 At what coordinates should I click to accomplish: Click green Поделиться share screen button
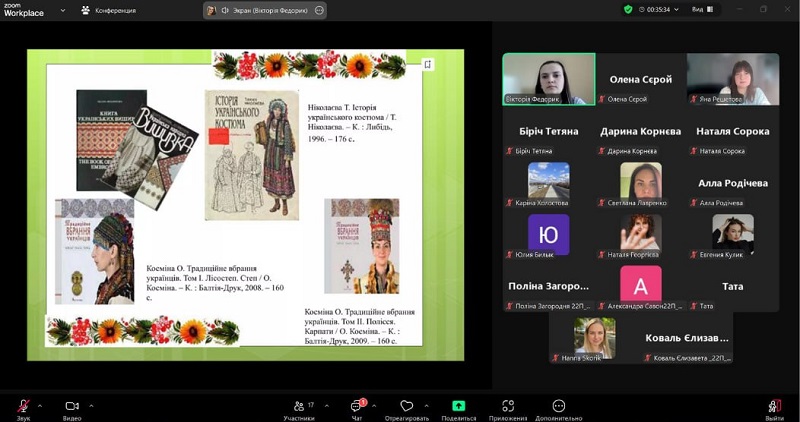point(458,406)
